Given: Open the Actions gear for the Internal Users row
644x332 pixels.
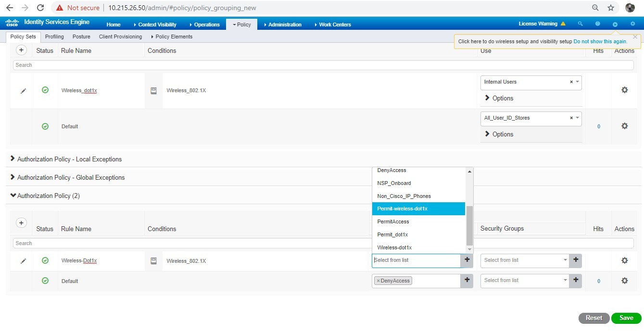Looking at the screenshot, I should (624, 90).
